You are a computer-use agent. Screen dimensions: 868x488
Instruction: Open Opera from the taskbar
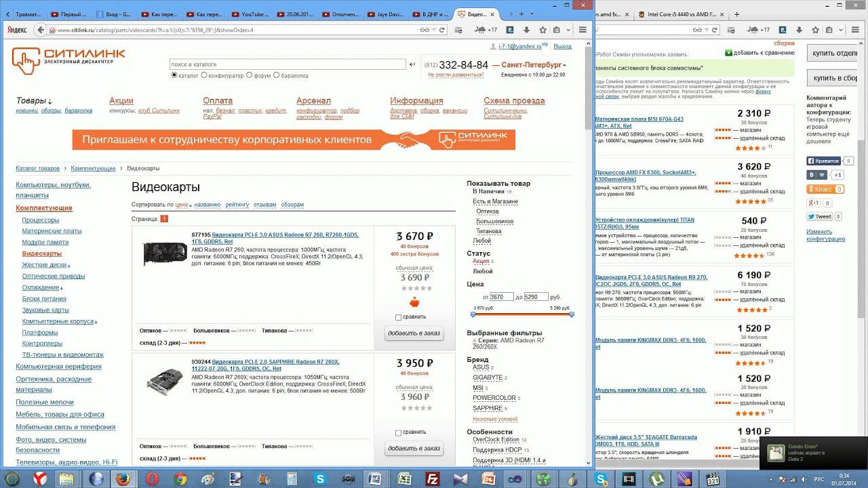tap(152, 479)
